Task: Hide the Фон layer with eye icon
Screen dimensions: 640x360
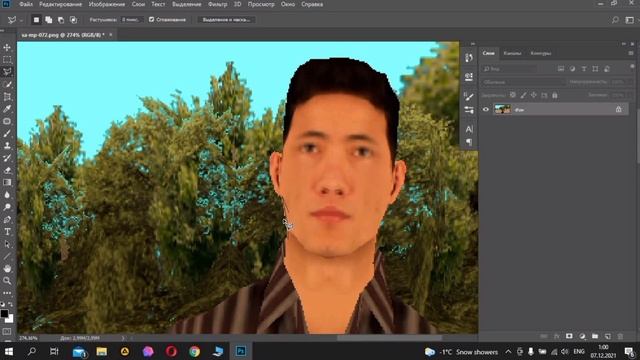Action: tap(486, 109)
